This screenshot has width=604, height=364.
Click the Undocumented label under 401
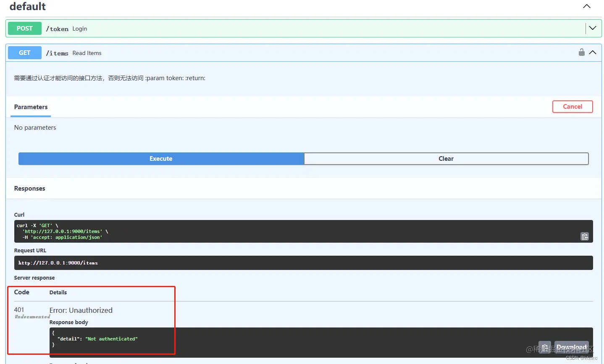32,317
